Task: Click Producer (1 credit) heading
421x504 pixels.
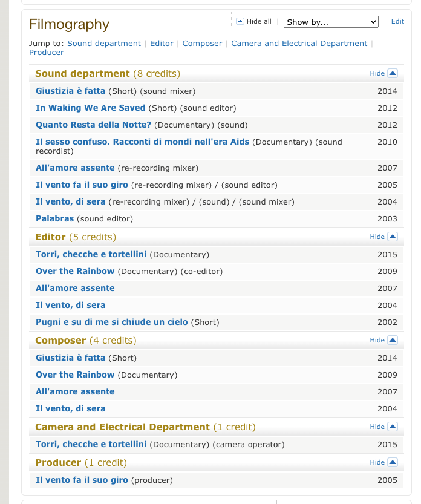Action: coord(81,462)
